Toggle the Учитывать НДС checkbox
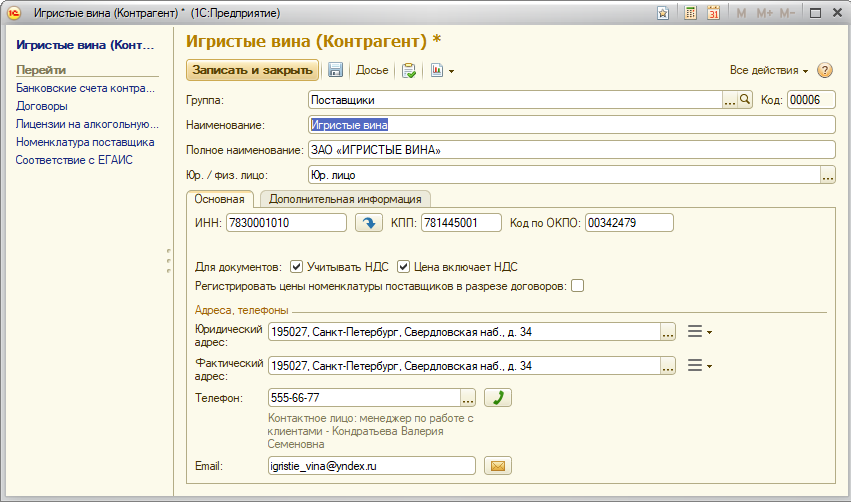 point(296,266)
